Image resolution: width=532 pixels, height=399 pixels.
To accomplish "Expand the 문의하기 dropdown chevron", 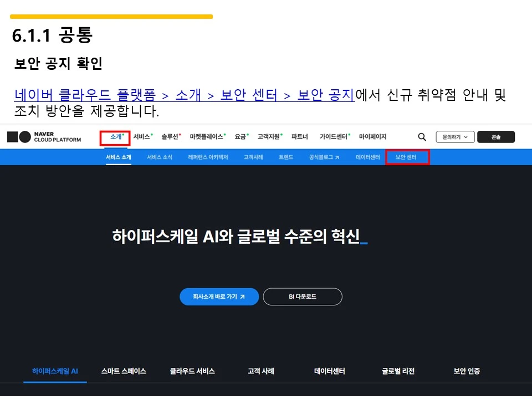I will (x=467, y=137).
